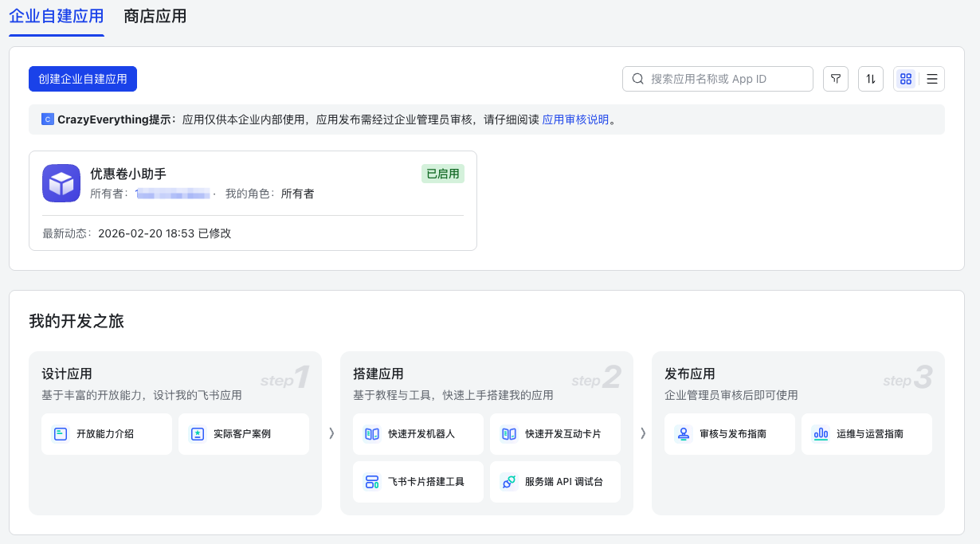Open the 应用审核说明 link

[575, 119]
